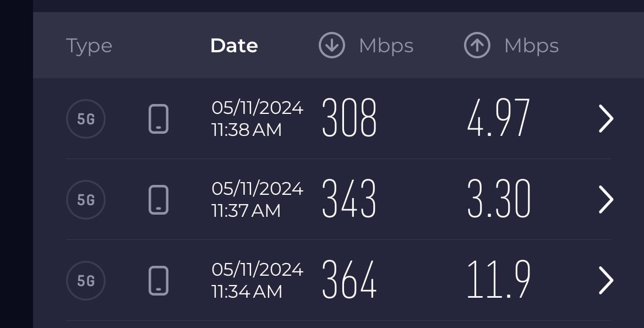
Task: Click the 5G badge for the 11:37 AM test
Action: tap(86, 199)
